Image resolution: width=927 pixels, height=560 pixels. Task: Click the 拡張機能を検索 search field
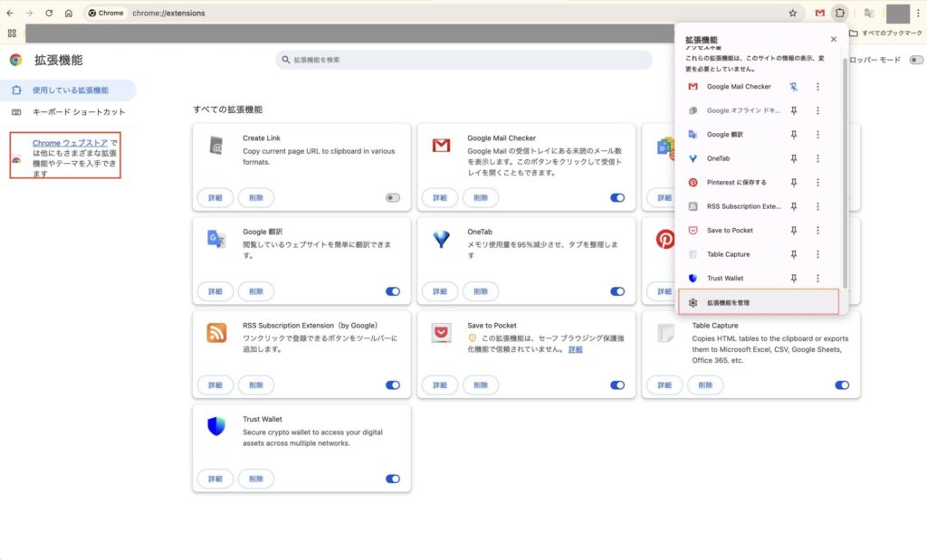click(463, 60)
